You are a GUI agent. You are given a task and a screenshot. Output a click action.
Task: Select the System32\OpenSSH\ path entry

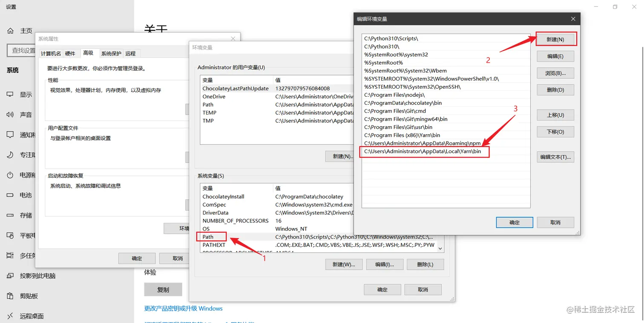coord(446,87)
